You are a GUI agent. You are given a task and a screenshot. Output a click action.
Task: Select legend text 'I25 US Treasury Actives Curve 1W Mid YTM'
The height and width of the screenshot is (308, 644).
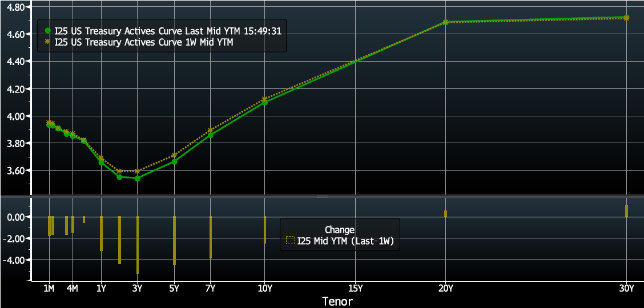144,41
